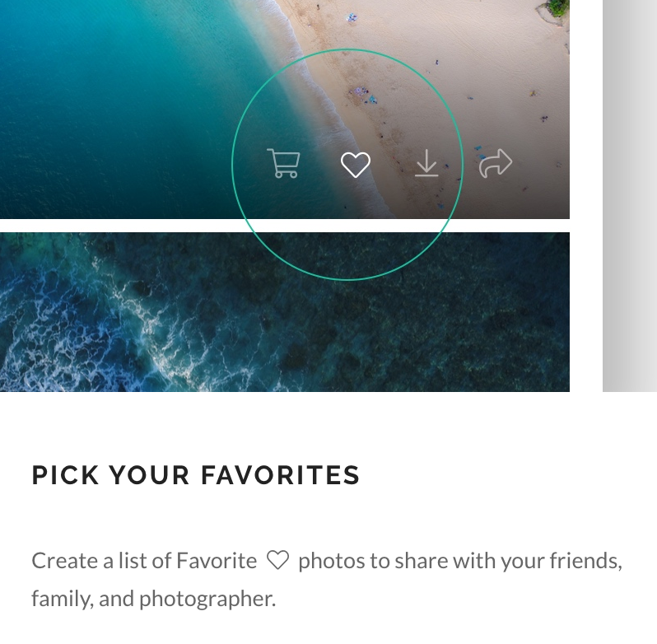Click the sandy area above the share icon
The height and width of the screenshot is (644, 657).
tap(495, 105)
